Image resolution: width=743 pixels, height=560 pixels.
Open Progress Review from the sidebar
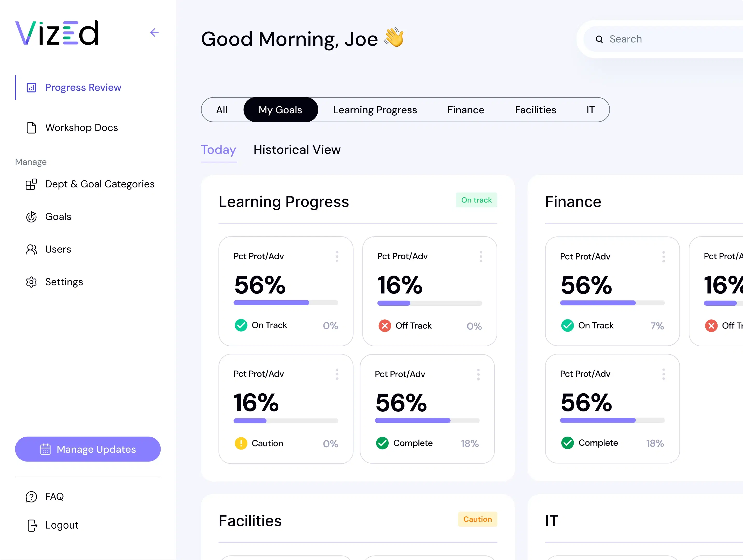[x=74, y=88]
